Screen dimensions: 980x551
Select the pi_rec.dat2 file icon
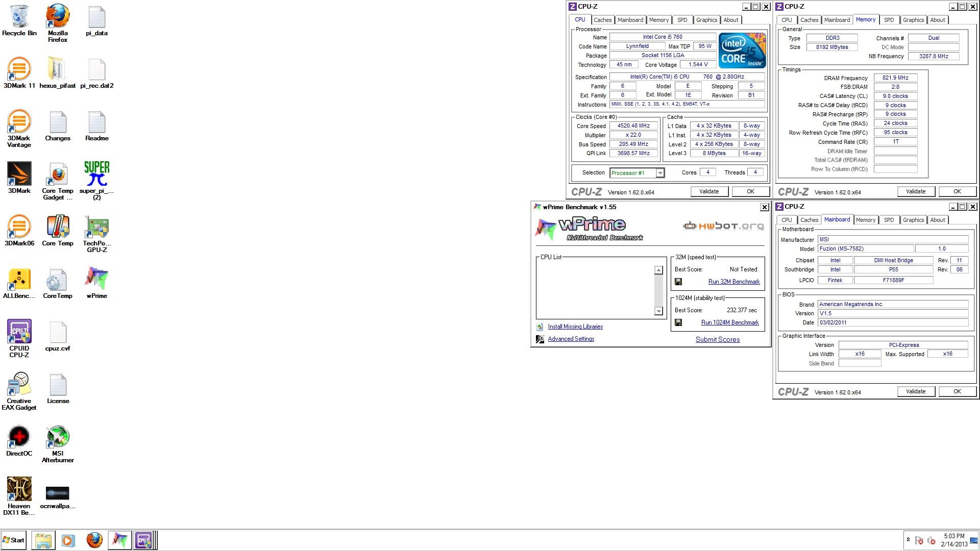[x=96, y=73]
